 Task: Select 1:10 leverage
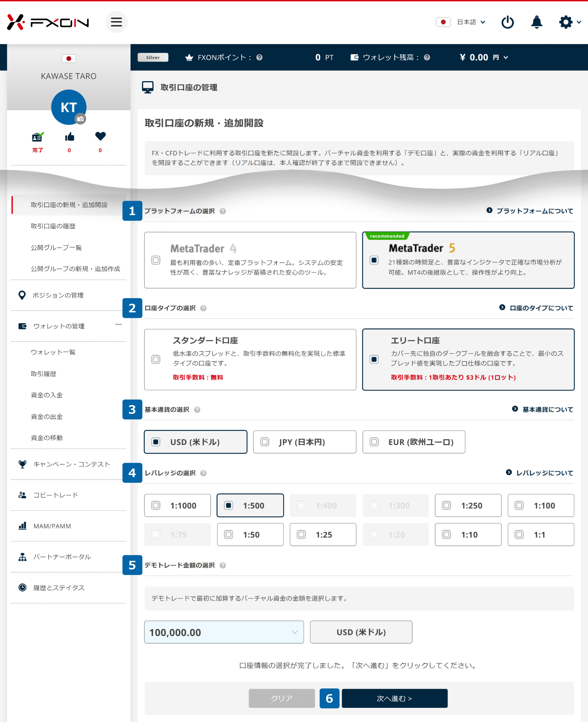coord(468,534)
